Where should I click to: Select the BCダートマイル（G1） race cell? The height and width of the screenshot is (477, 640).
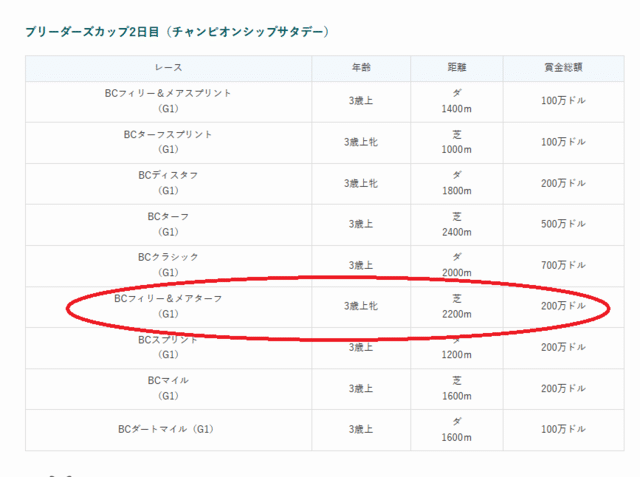(168, 429)
